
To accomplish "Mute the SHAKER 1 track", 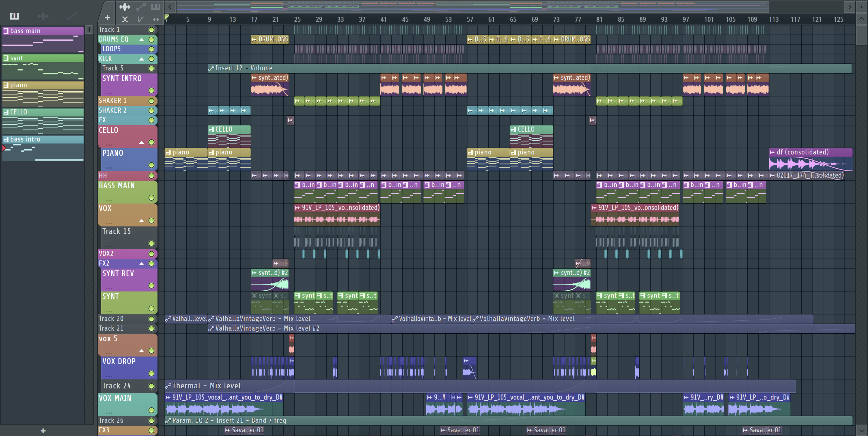I will (152, 101).
